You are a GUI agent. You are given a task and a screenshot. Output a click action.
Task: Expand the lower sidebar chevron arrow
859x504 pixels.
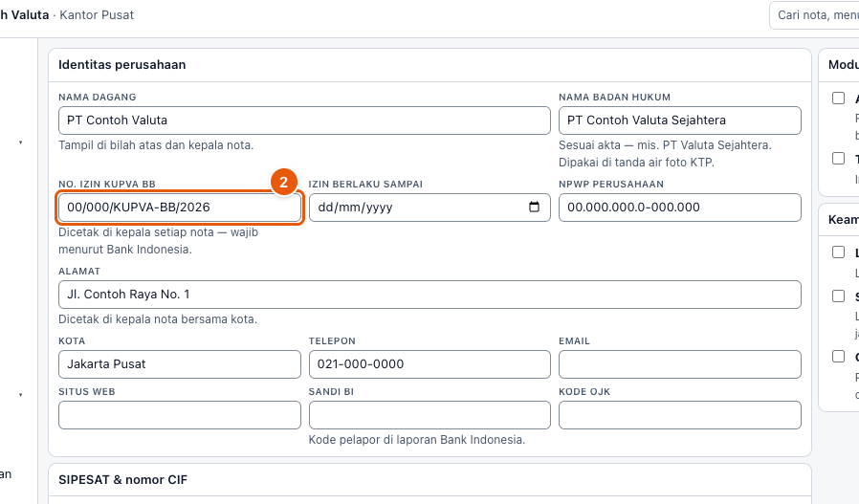(x=21, y=394)
